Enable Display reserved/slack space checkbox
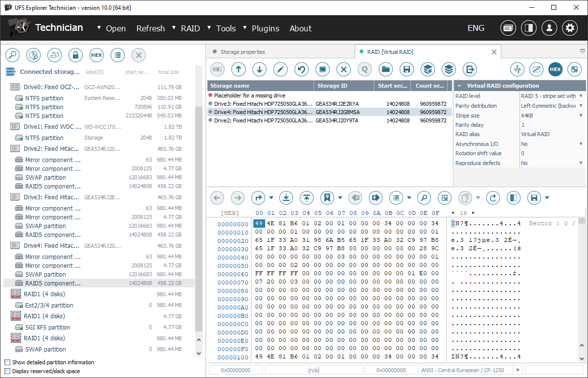 [7, 371]
